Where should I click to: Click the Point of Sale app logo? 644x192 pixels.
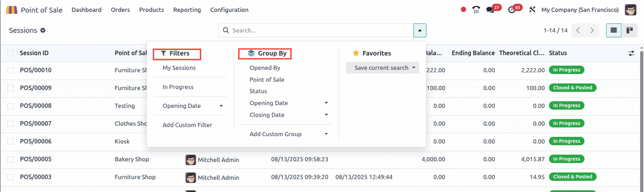click(11, 10)
